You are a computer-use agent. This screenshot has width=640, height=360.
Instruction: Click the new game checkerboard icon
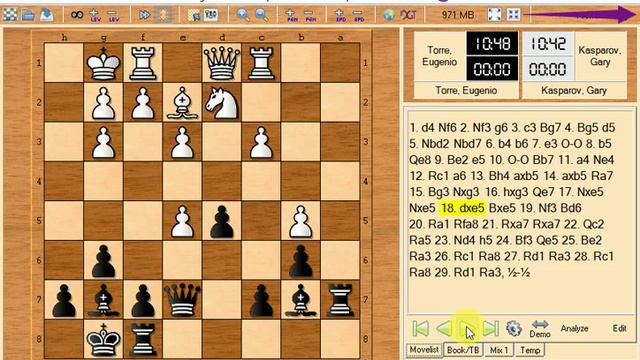(10, 15)
